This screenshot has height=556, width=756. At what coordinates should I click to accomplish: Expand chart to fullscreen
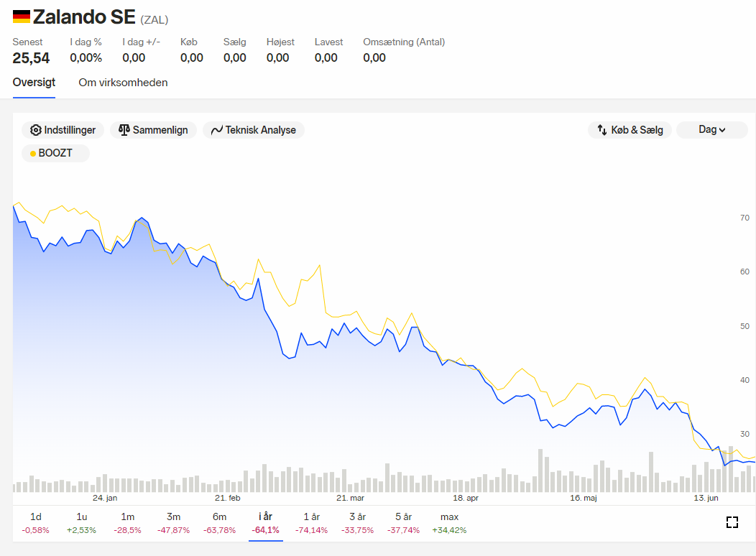[x=732, y=522]
